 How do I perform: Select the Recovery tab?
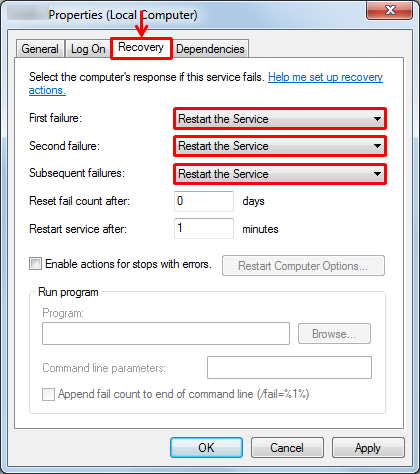pyautogui.click(x=141, y=48)
